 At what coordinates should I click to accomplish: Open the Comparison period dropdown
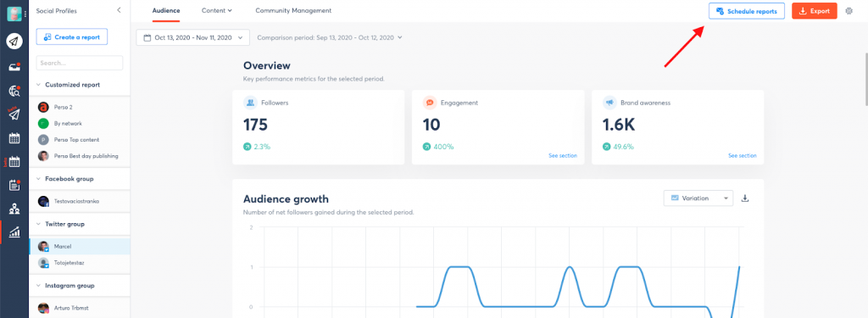click(x=330, y=37)
